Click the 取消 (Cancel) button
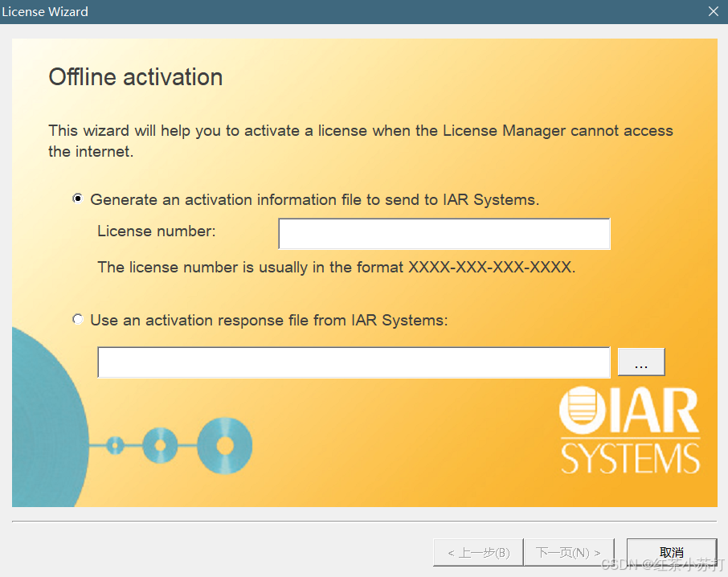 (672, 552)
